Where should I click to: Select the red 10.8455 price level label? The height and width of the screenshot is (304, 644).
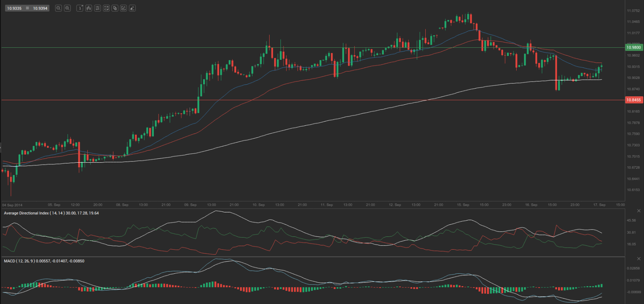click(x=633, y=100)
